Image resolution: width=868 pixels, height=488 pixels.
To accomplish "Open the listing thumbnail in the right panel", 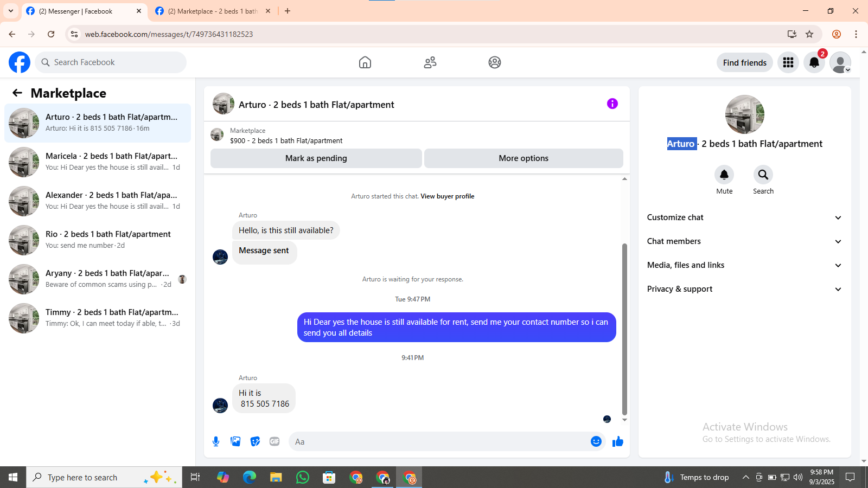I will click(x=745, y=114).
